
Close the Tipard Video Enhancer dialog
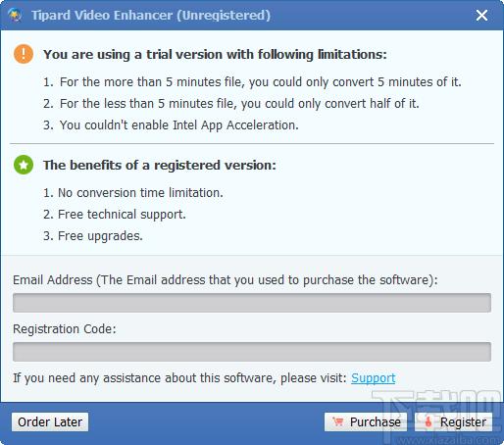[481, 15]
